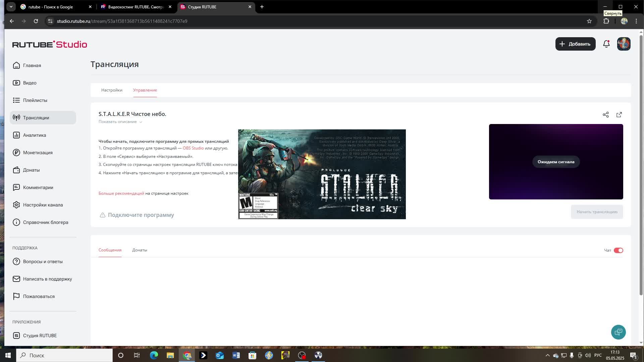644x362 pixels.
Task: Open the notifications bell
Action: [x=606, y=44]
